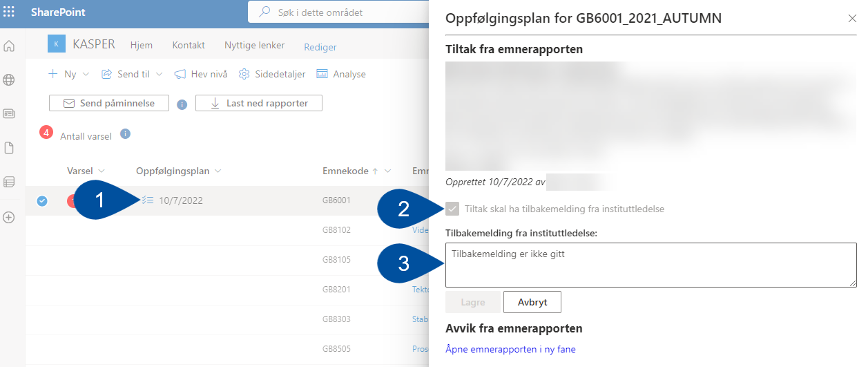Expand the Send til dropdown menu
Image resolution: width=868 pixels, height=367 pixels.
pos(159,74)
